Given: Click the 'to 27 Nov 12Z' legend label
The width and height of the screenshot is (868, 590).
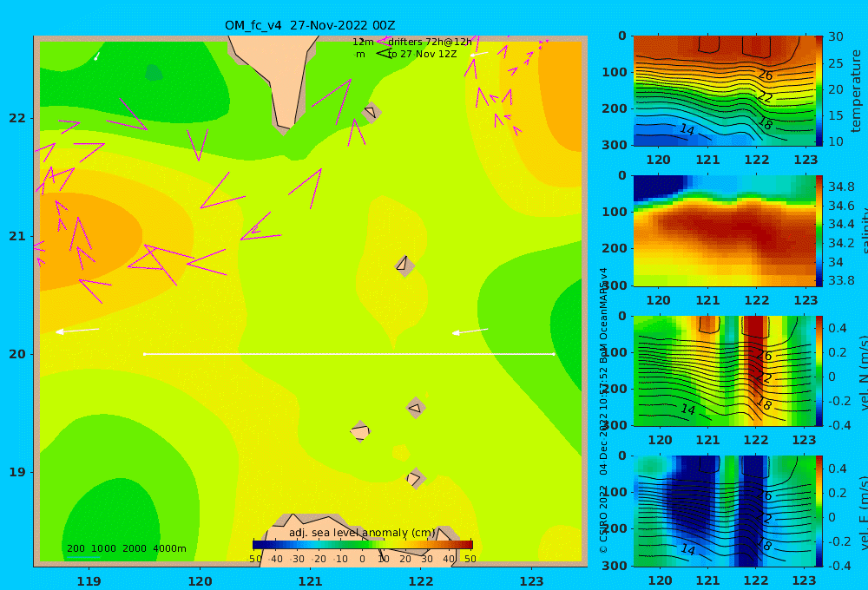Looking at the screenshot, I should pyautogui.click(x=423, y=55).
